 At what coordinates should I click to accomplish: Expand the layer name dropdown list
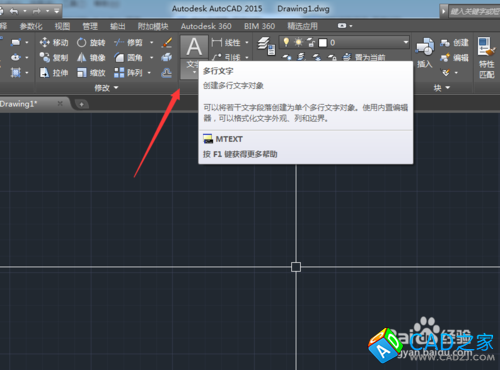pos(406,42)
